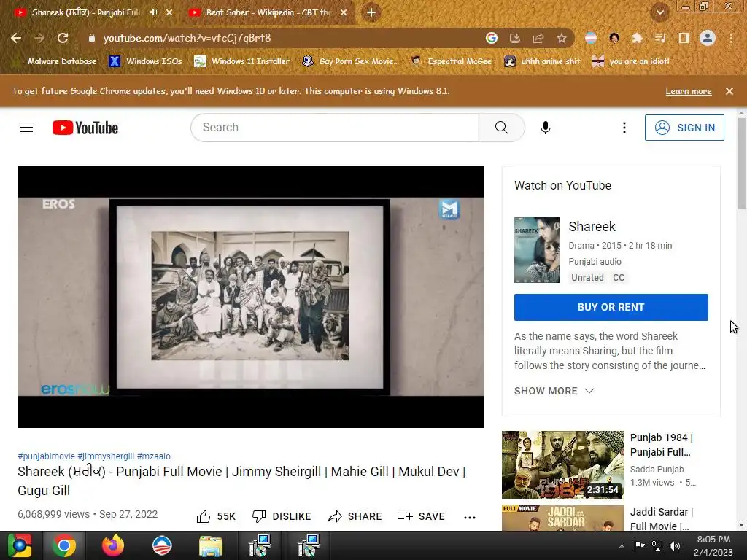The width and height of the screenshot is (747, 560).
Task: Open YouTube settings three-dot menu
Action: [x=624, y=128]
